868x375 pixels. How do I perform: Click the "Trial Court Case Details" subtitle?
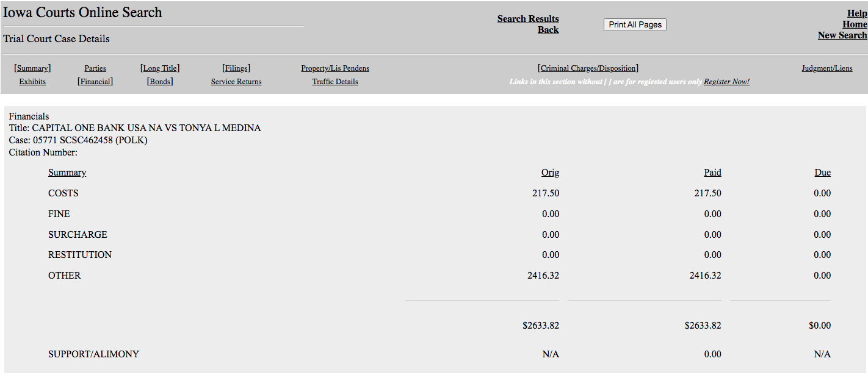click(x=56, y=39)
